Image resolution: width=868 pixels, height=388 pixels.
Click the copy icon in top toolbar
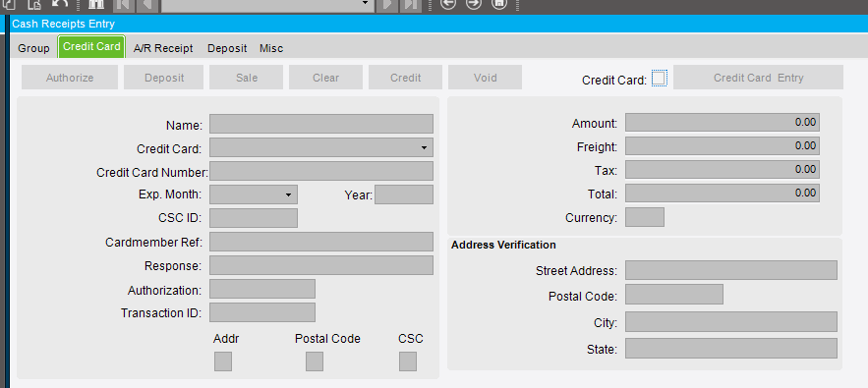9,4
